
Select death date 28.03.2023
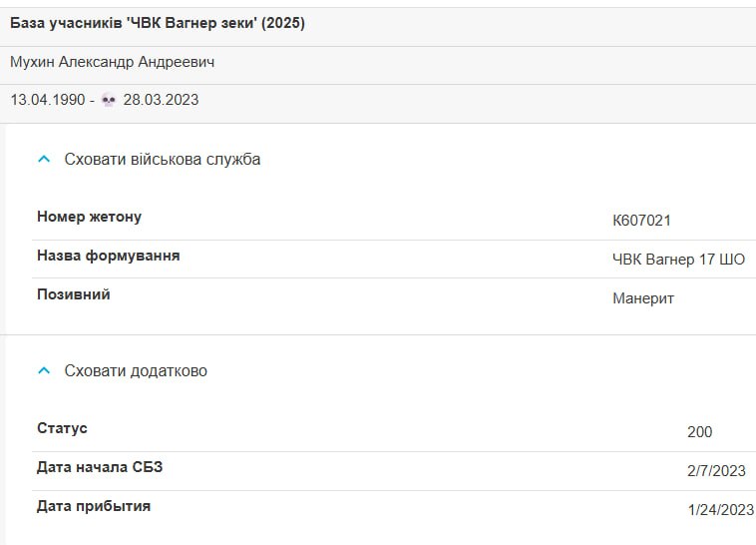click(x=161, y=100)
